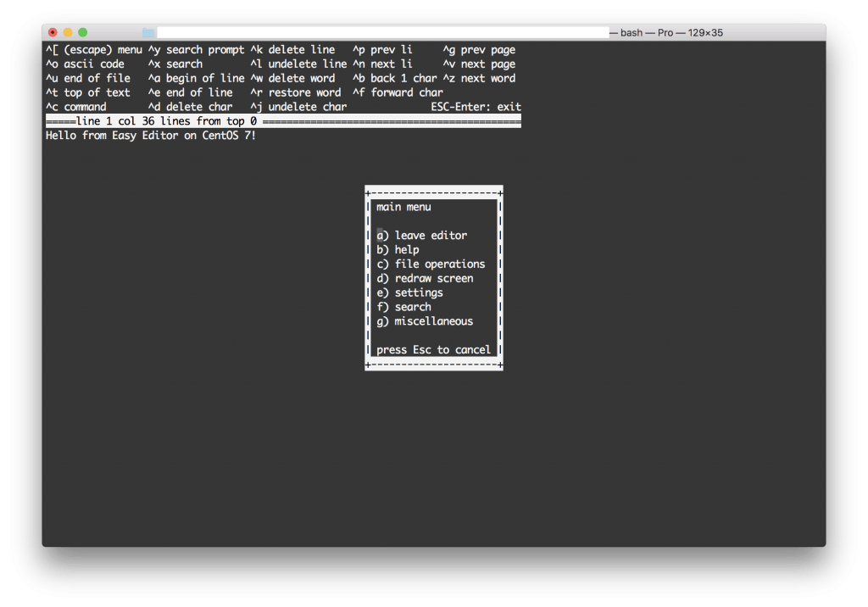Click 'press Esc to cancel' text
Image resolution: width=868 pixels, height=607 pixels.
pyautogui.click(x=433, y=350)
